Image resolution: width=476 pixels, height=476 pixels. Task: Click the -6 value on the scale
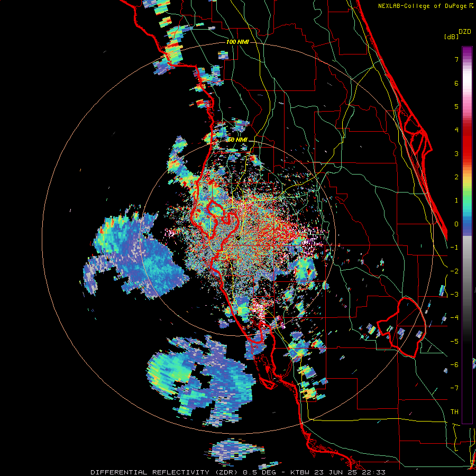(454, 365)
